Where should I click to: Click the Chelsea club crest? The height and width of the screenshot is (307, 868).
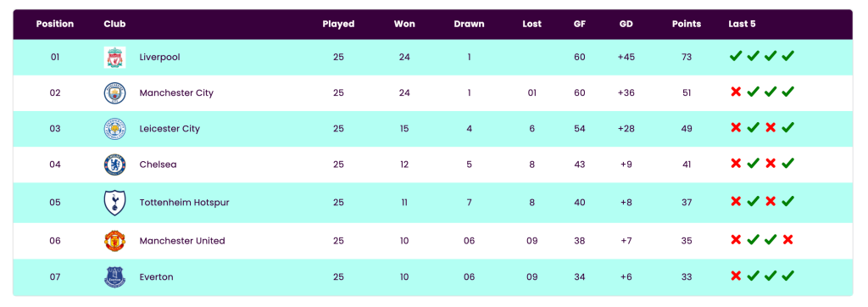[114, 165]
